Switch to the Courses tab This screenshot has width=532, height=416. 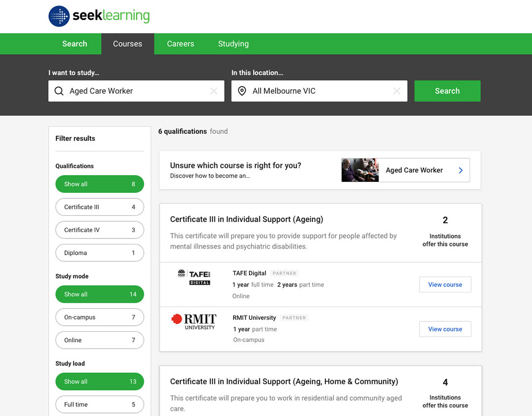[x=127, y=44]
